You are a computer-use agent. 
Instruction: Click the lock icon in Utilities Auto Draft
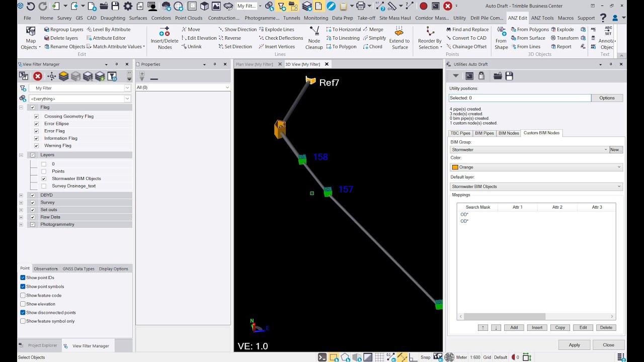tap(481, 76)
